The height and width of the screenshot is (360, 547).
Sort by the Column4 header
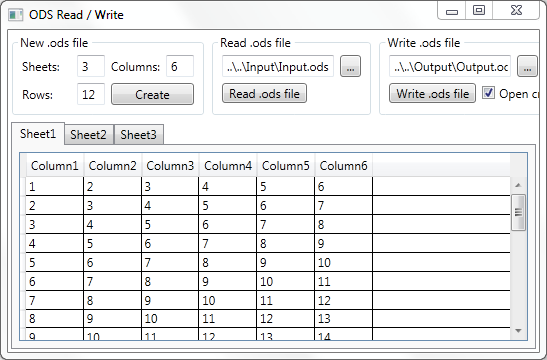coord(228,166)
